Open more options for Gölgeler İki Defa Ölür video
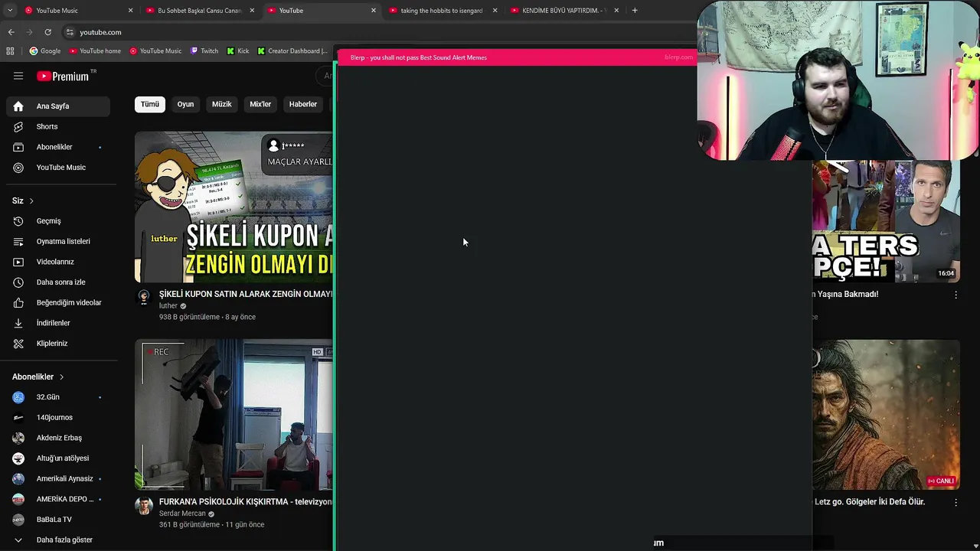The image size is (980, 551). [955, 503]
